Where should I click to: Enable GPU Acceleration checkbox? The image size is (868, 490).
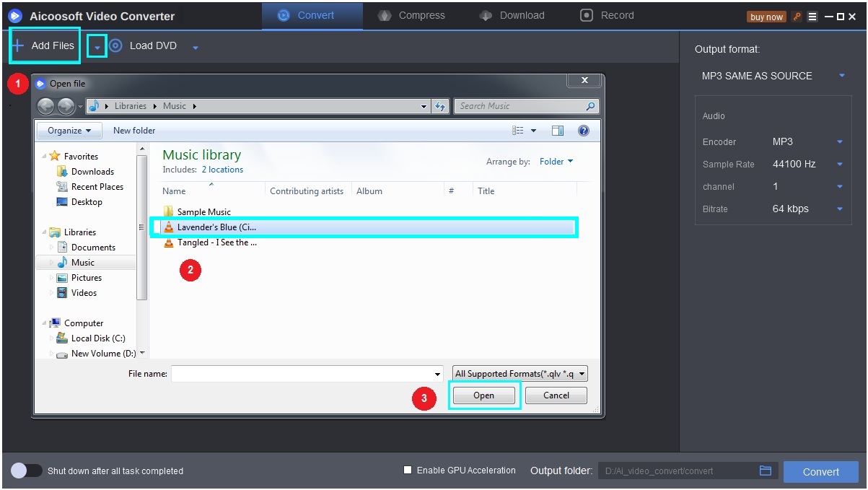[408, 471]
